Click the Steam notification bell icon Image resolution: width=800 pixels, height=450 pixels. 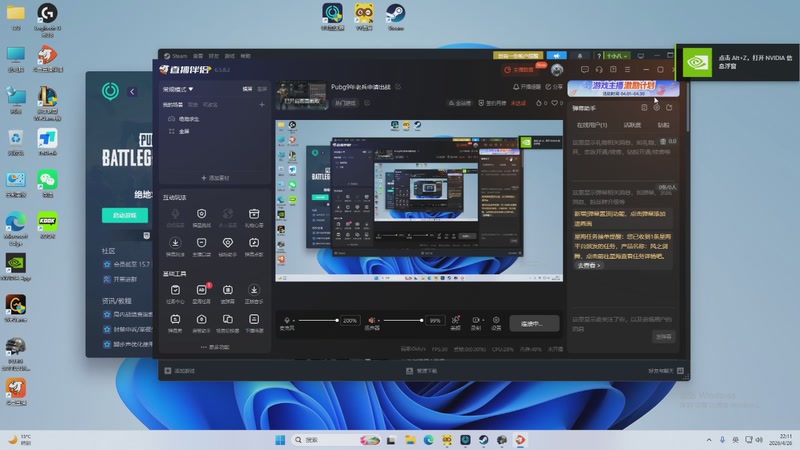580,56
